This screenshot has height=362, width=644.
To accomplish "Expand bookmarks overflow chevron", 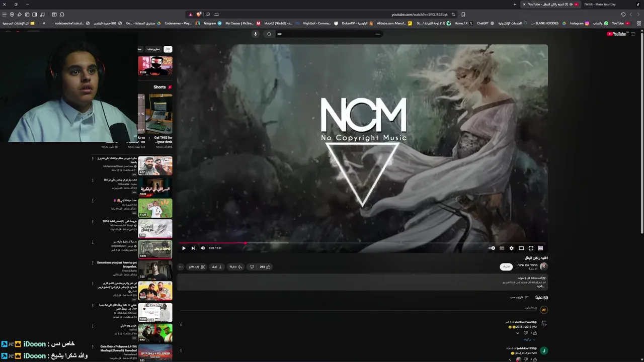I will [x=44, y=23].
